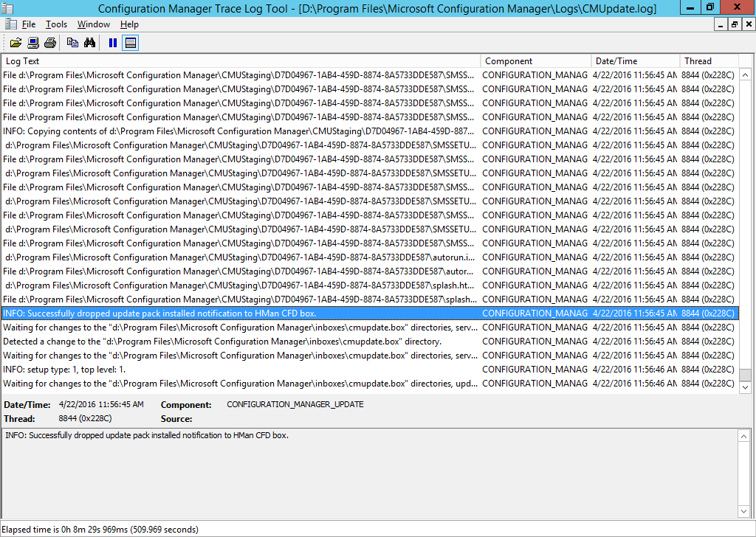
Task: Open the Help menu
Action: [x=129, y=24]
